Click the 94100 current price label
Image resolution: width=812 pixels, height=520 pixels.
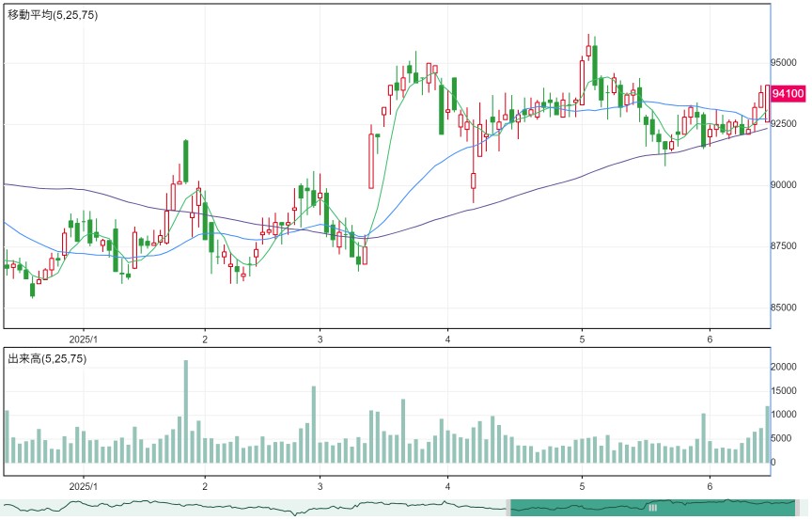click(x=789, y=94)
